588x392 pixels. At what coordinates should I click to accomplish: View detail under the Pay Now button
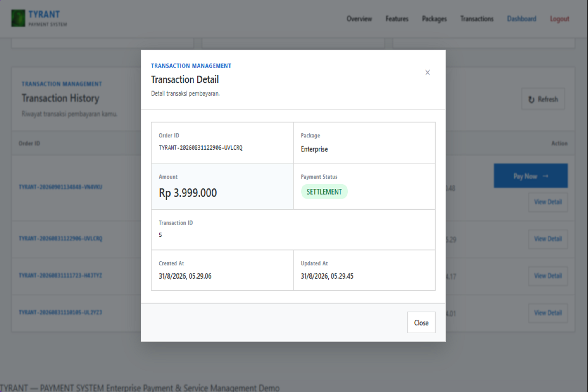548,202
